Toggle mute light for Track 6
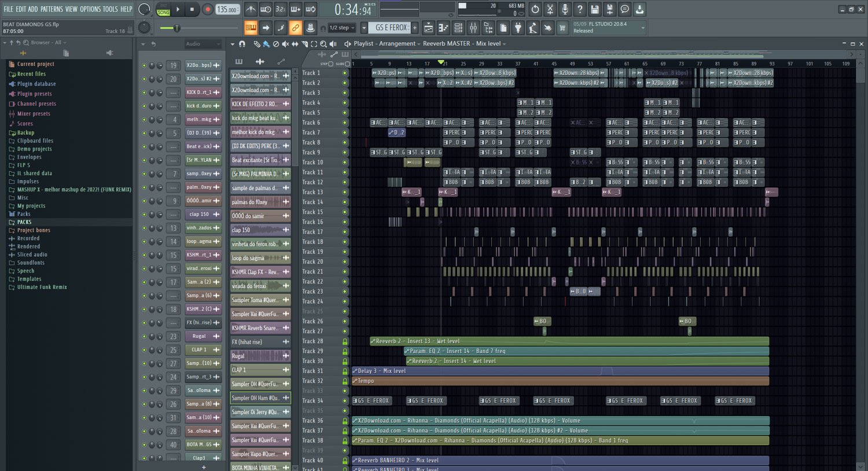Screen dimensions: 868x471 345,123
